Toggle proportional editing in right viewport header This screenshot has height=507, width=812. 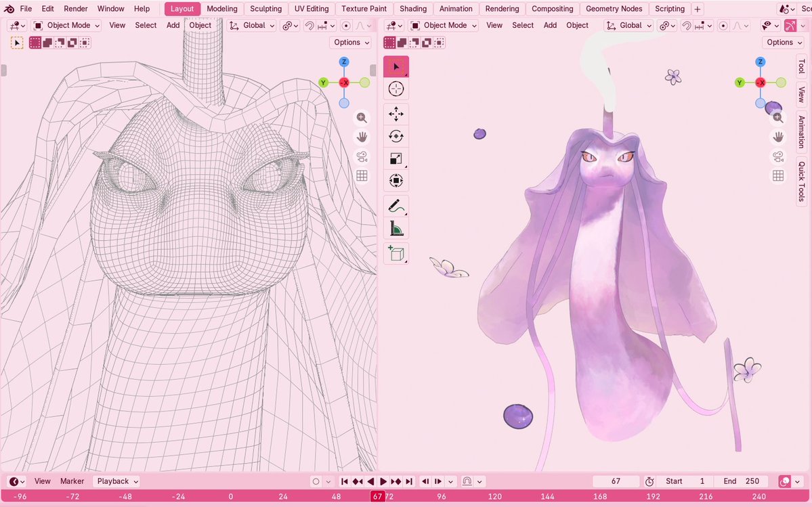tap(723, 25)
